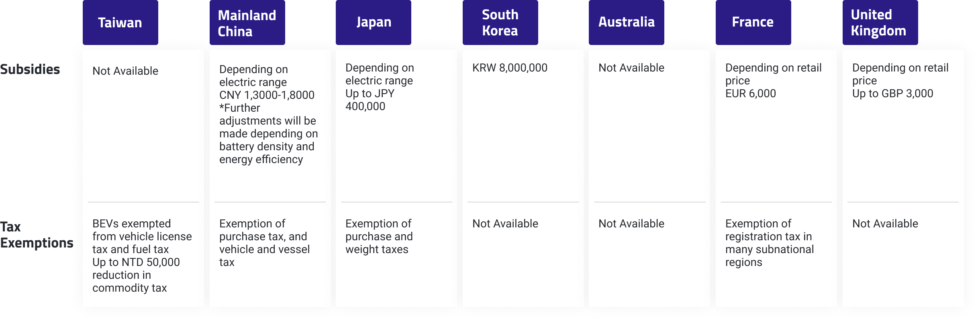Select Taiwan's subsidies Not Available text
This screenshot has width=980, height=323.
point(125,71)
